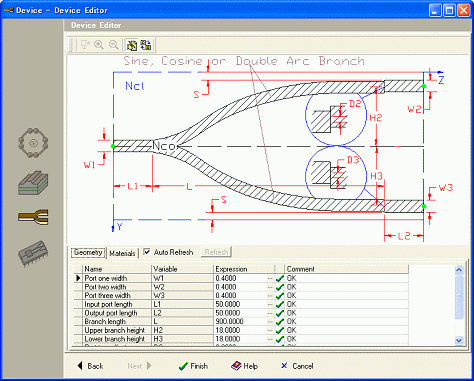The image size is (474, 381).
Task: Switch to the Materials tab
Action: [x=122, y=253]
